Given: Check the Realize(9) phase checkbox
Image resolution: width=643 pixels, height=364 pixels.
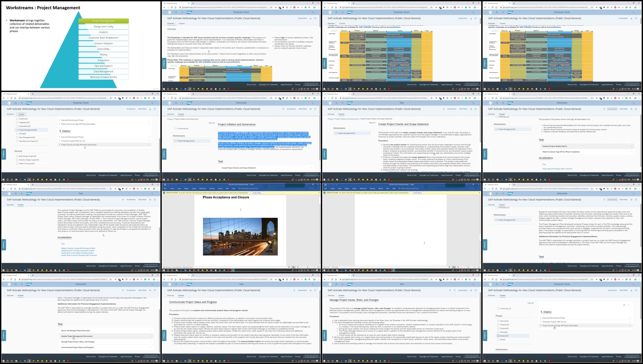Looking at the screenshot, I should click(x=498, y=332).
